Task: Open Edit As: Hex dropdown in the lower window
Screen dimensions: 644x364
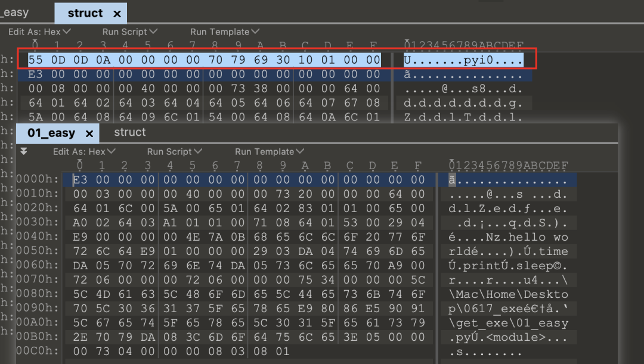Action: (84, 151)
